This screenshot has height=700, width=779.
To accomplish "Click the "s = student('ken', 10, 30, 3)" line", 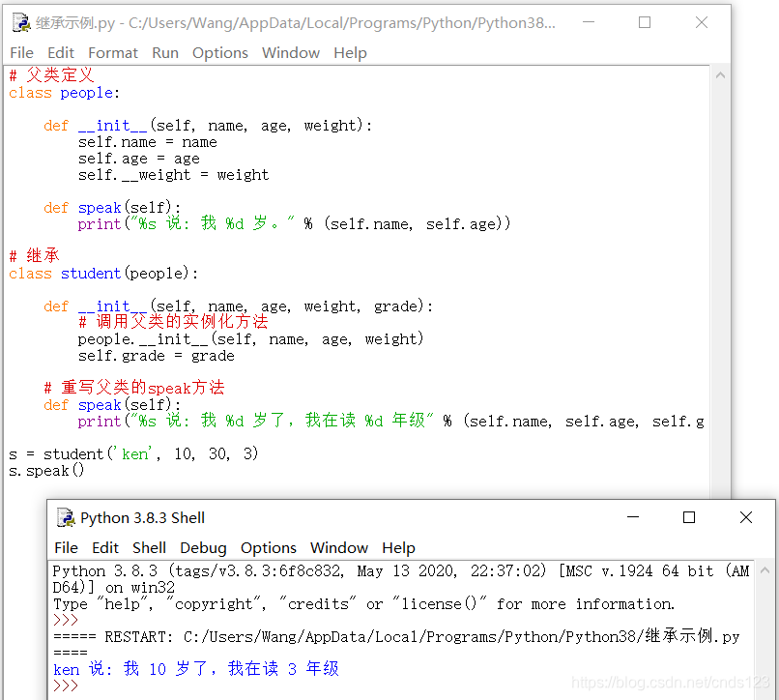I will click(133, 453).
